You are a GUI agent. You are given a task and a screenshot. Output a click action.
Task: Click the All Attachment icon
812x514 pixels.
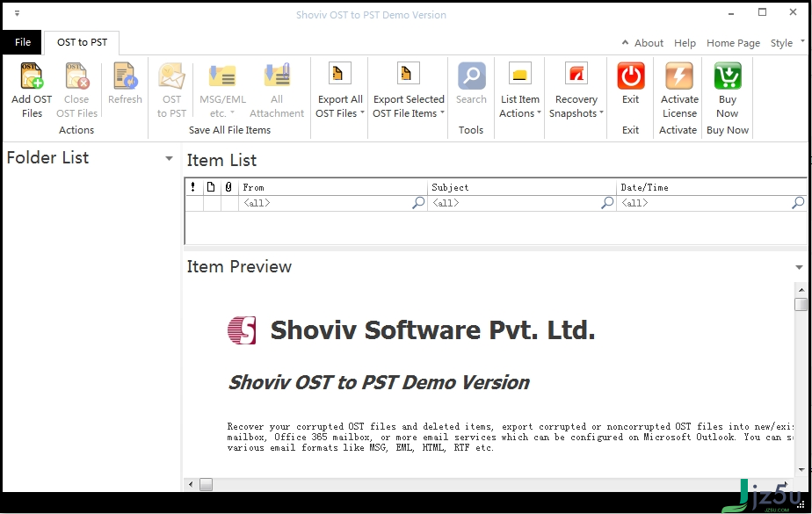277,76
